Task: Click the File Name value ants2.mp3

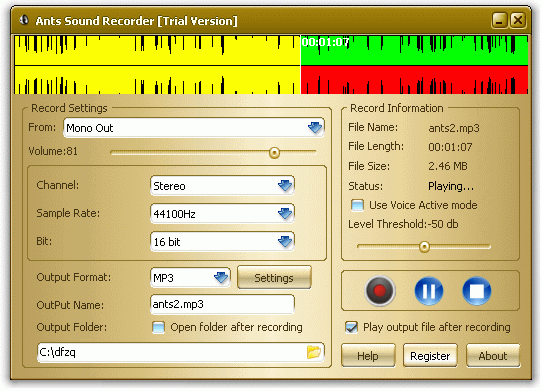Action: click(x=454, y=128)
